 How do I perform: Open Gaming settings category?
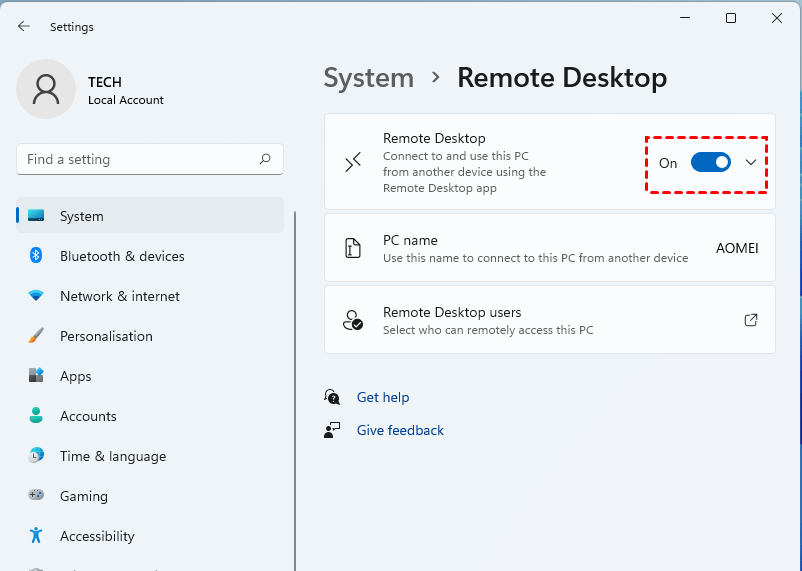point(150,495)
